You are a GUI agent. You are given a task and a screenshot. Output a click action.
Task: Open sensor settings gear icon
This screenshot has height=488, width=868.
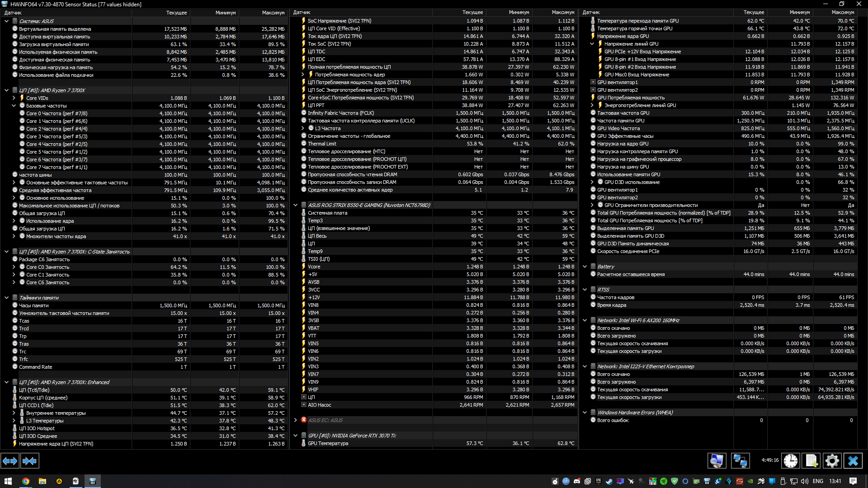click(832, 461)
